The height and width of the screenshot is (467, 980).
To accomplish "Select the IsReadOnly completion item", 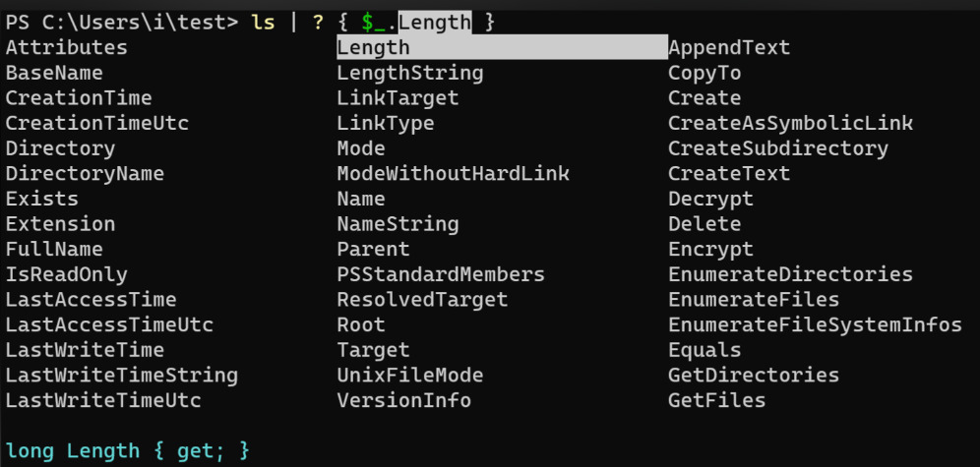I will point(66,274).
